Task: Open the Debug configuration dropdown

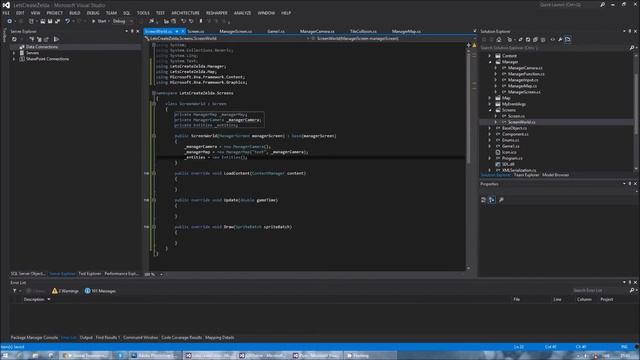Action: tap(123, 21)
